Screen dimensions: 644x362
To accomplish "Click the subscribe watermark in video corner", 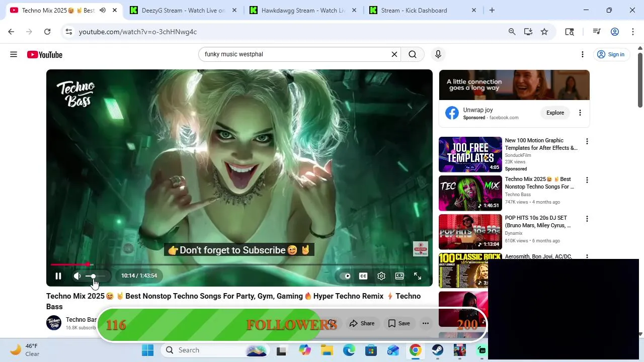I will pos(421,249).
